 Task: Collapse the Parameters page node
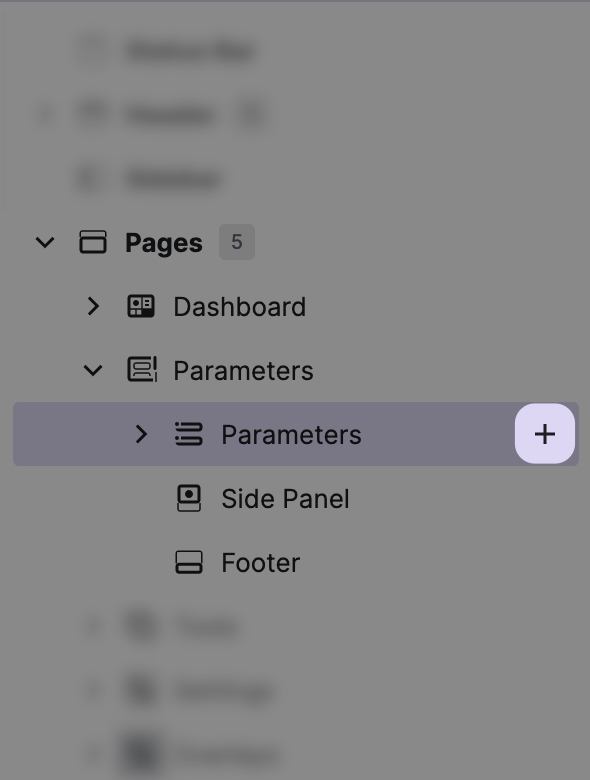(93, 371)
